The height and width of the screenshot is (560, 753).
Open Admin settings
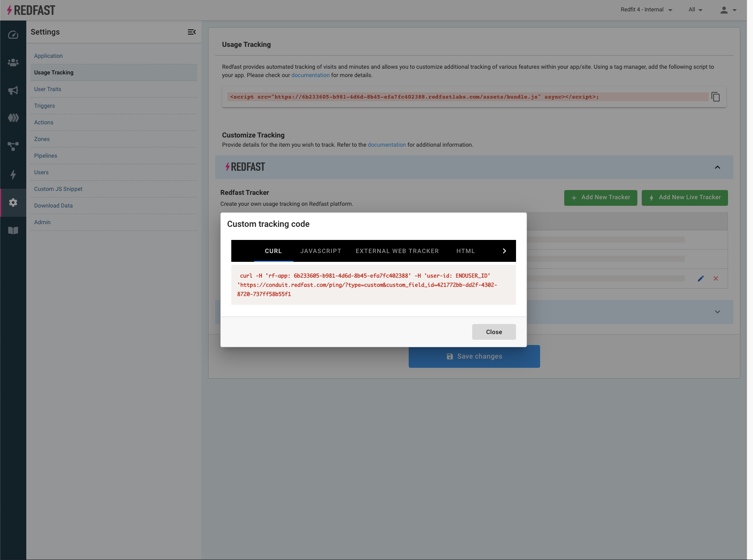click(x=113, y=222)
